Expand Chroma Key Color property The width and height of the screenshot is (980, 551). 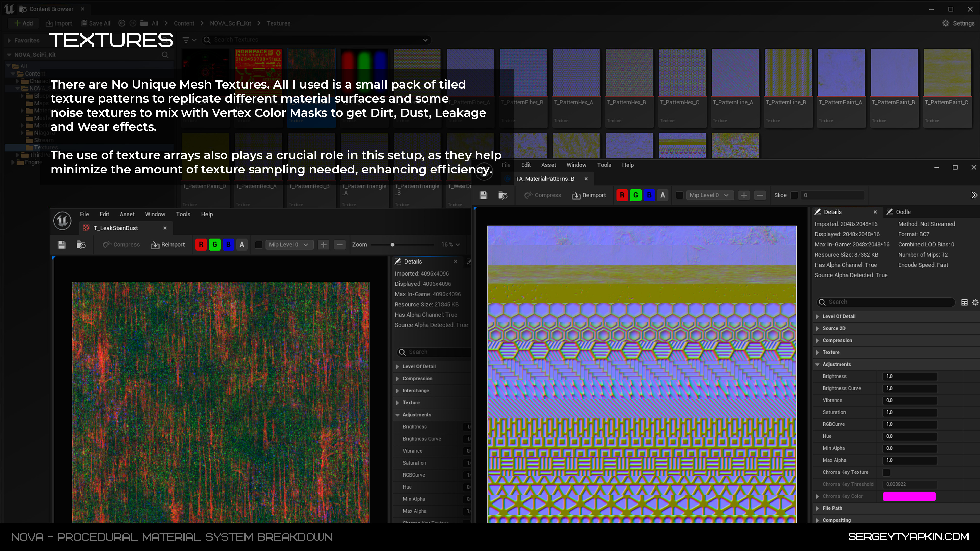point(817,496)
